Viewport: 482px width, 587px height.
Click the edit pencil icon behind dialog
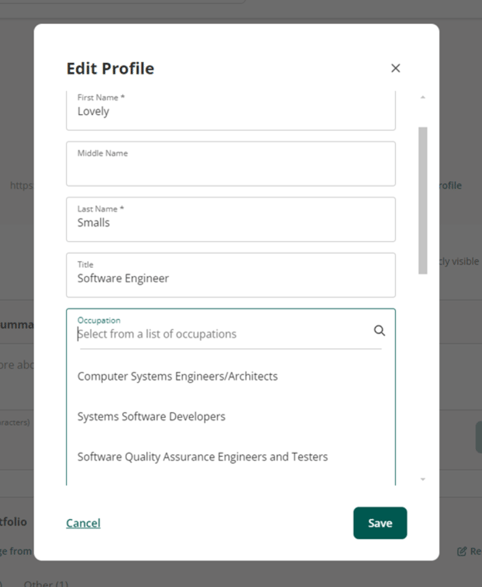(x=462, y=551)
